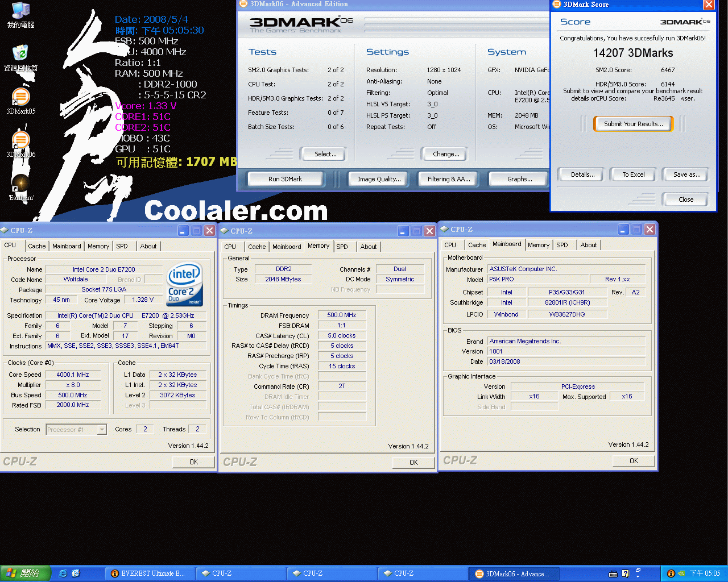The height and width of the screenshot is (582, 728).
Task: Click the Intel Core 2 Duo logo in CPU-Z
Action: pyautogui.click(x=185, y=284)
